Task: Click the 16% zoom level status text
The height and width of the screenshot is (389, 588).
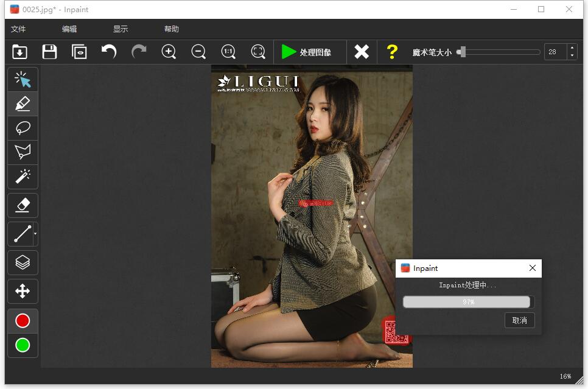Action: click(565, 376)
